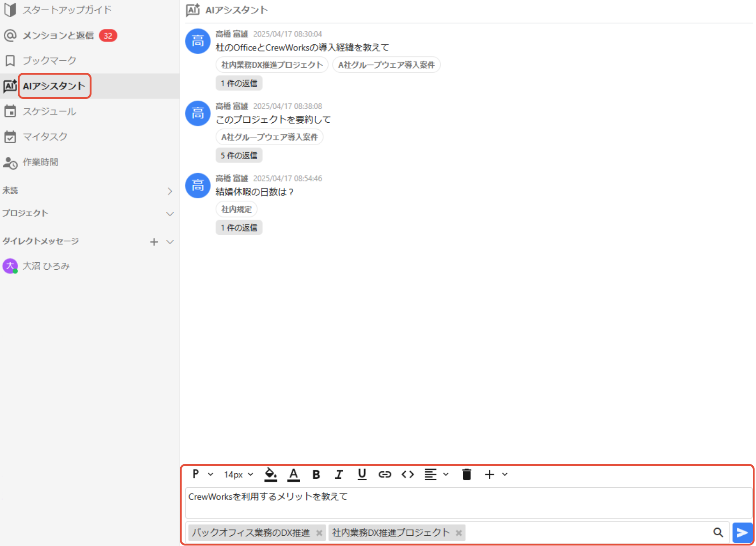Click the person-clock icon for Work Time
The image size is (756, 546).
click(10, 162)
